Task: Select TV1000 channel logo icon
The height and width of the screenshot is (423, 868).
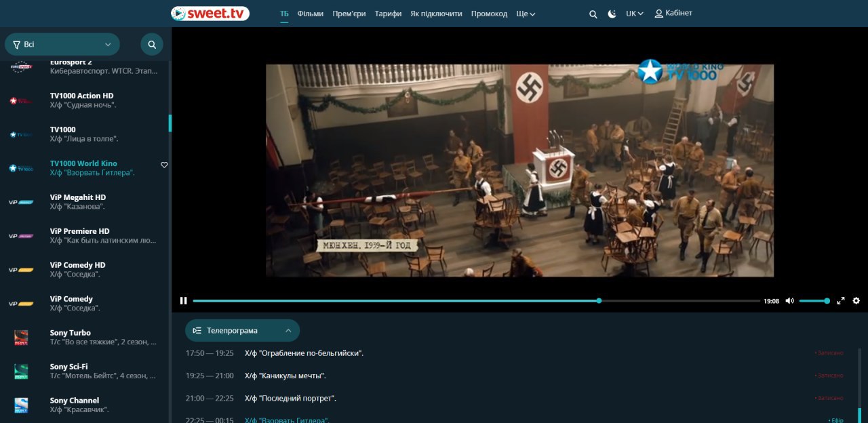Action: [x=21, y=134]
